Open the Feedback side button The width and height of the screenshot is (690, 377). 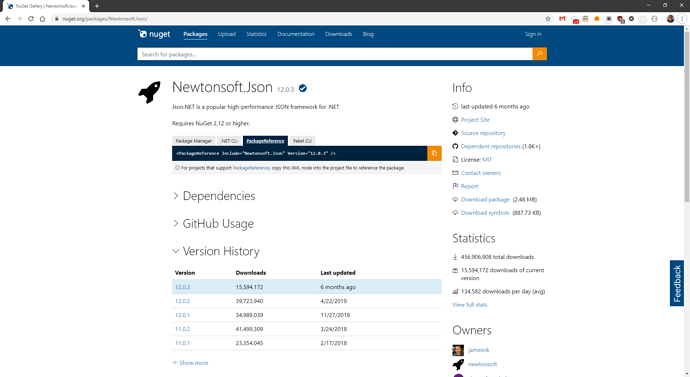pyautogui.click(x=677, y=283)
